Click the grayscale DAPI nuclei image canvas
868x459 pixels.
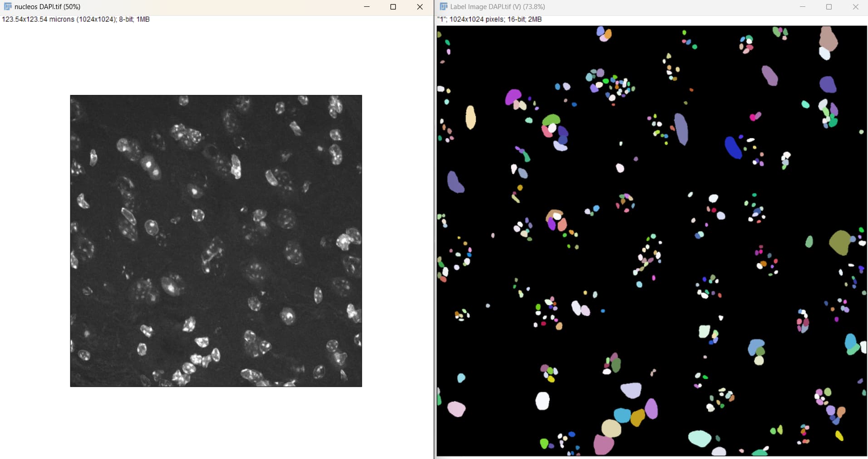216,241
